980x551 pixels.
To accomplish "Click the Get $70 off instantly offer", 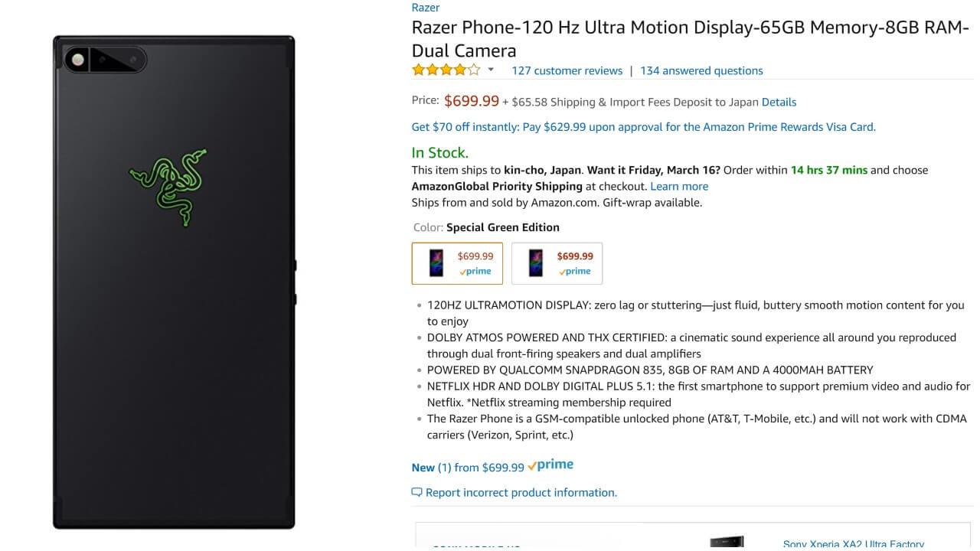I will [x=643, y=127].
